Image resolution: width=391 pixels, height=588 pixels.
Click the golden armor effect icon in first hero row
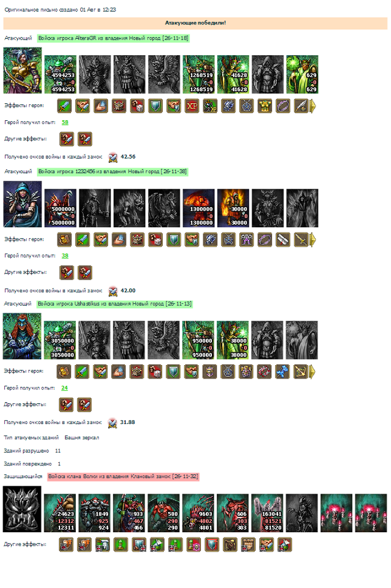(x=265, y=106)
